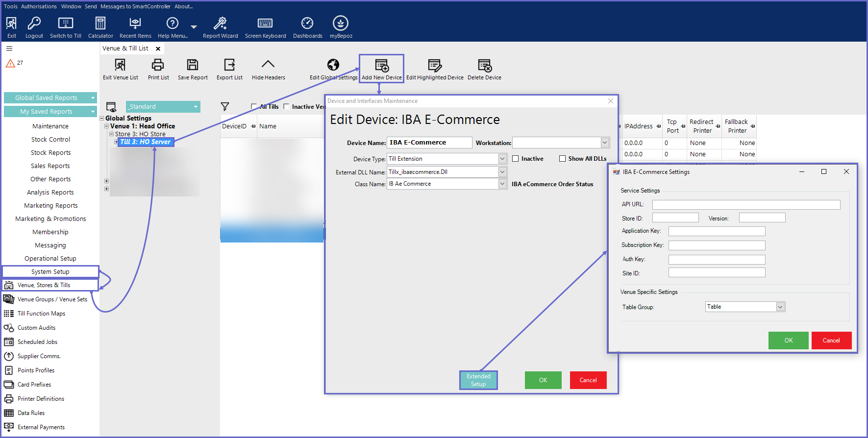Launch the Calculator tool
The height and width of the screenshot is (438, 868).
click(100, 27)
